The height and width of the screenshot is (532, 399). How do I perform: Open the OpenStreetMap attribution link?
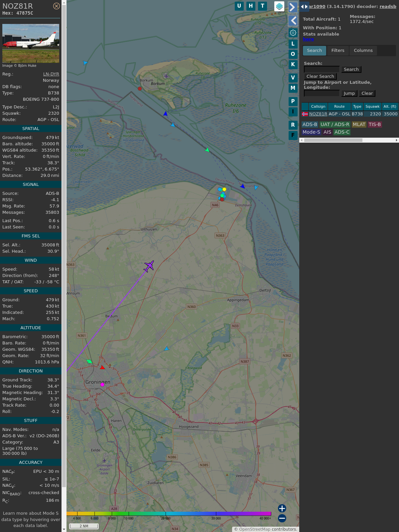[x=255, y=529]
